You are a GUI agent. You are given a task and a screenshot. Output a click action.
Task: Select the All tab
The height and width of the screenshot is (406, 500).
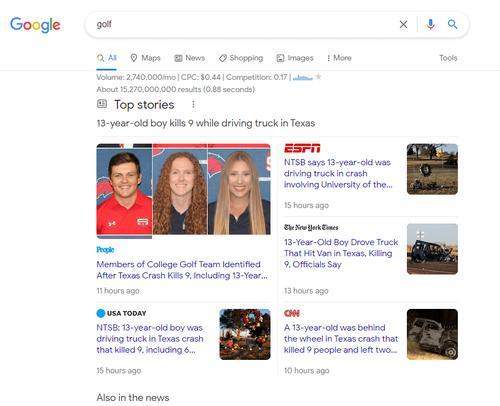coord(106,58)
